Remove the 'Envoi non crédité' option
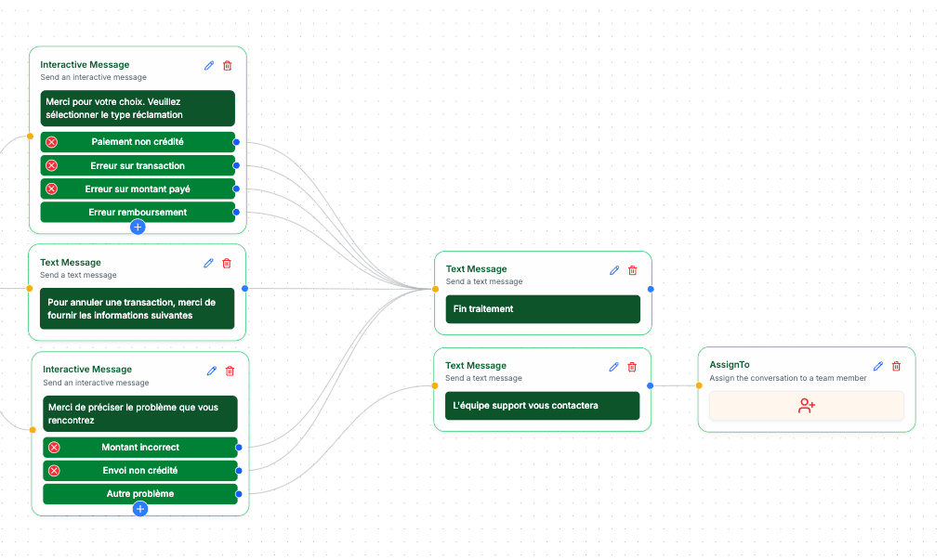 [54, 471]
